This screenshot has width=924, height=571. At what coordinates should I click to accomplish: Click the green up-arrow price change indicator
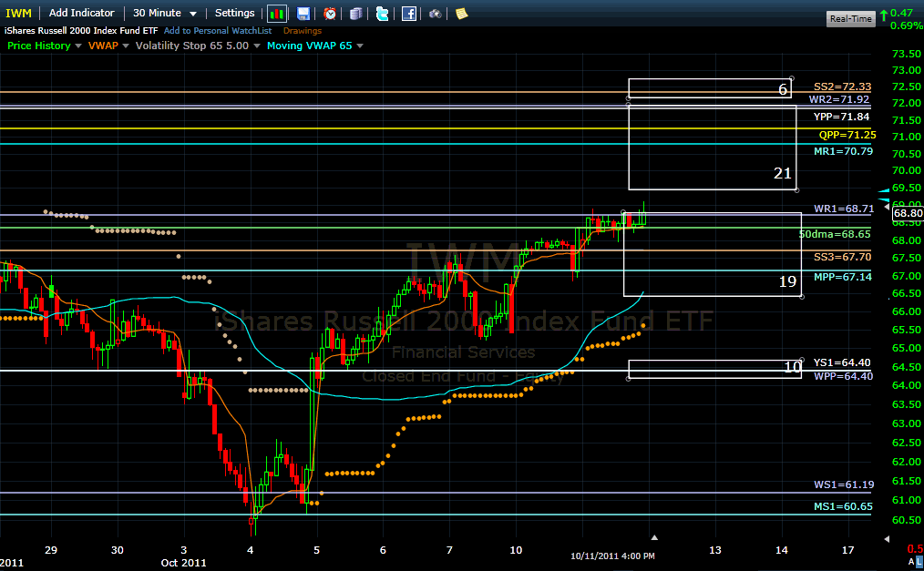884,15
